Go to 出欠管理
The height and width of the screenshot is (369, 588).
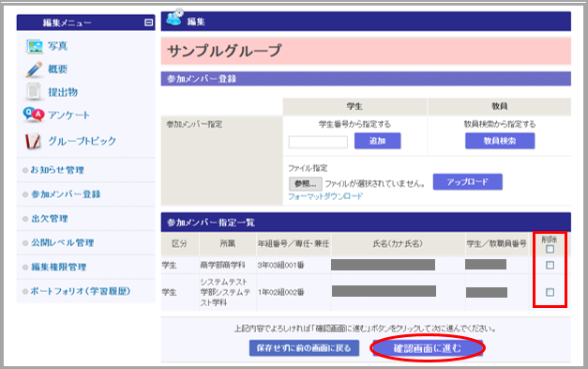pyautogui.click(x=49, y=219)
